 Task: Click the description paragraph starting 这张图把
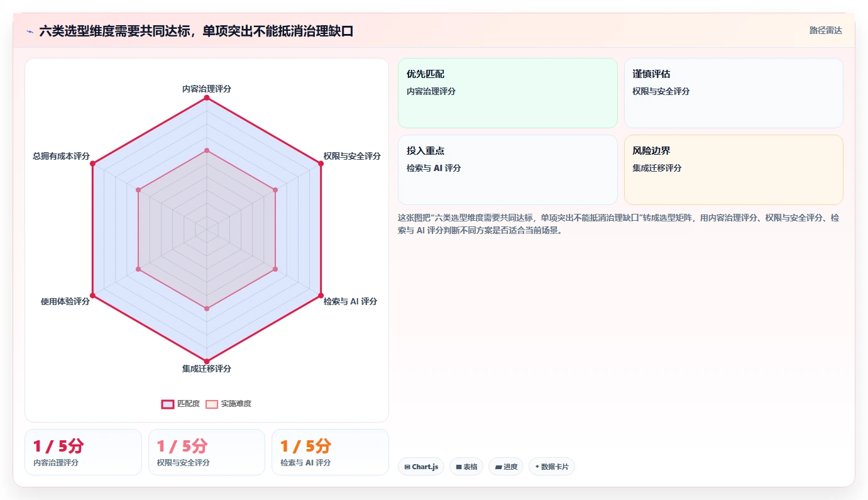618,224
